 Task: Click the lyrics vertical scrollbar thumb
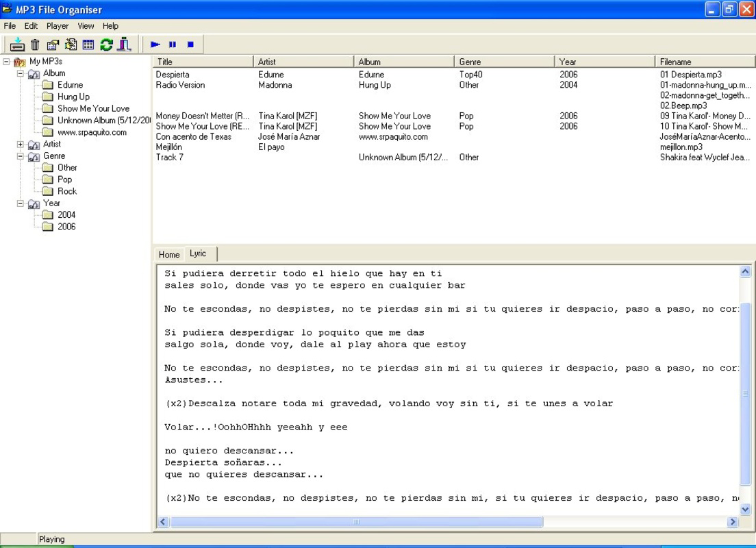745,394
